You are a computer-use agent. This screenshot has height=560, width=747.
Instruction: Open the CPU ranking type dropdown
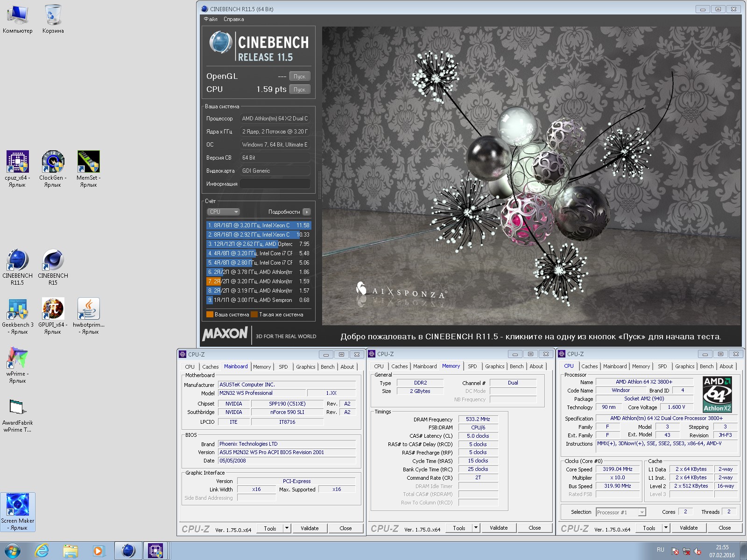pyautogui.click(x=223, y=212)
